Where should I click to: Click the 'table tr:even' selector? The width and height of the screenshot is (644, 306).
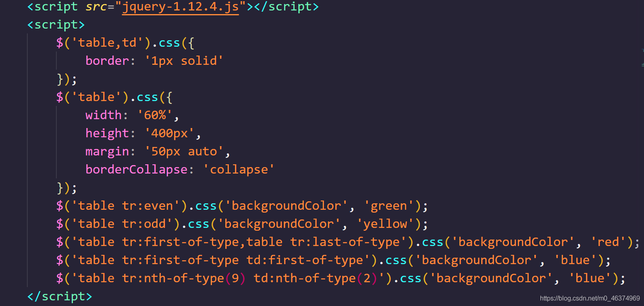coord(126,206)
